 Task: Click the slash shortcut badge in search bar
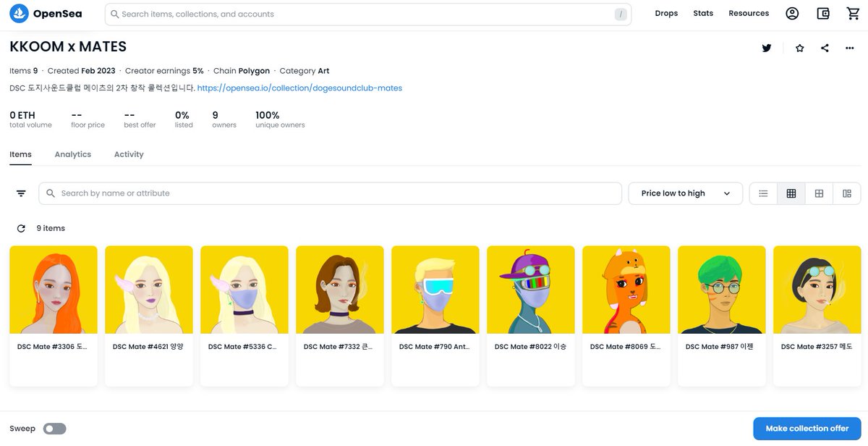pos(621,14)
